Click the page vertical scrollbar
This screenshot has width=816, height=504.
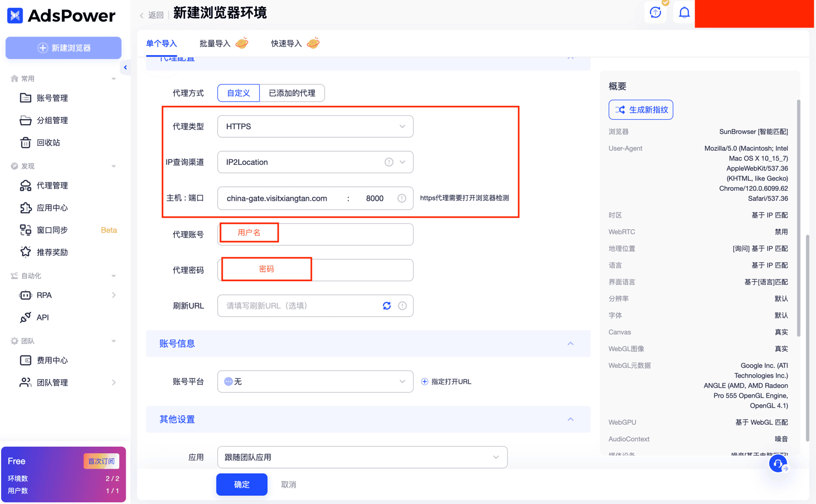808,337
